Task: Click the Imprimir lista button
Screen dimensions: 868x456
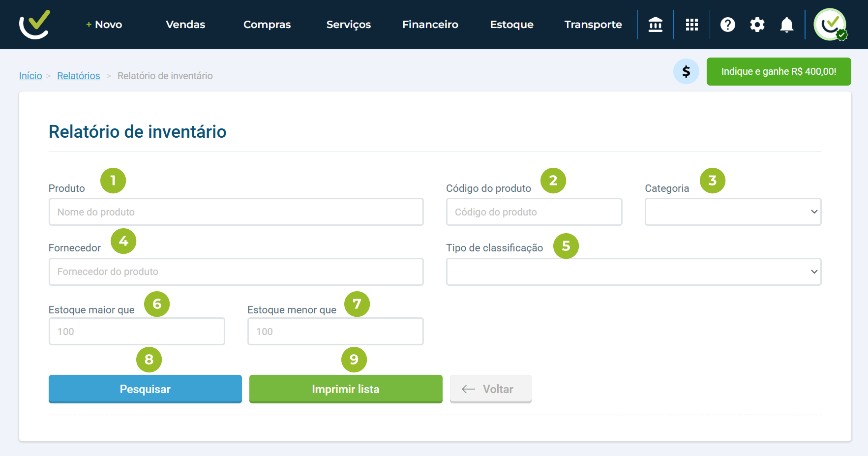Action: tap(346, 389)
